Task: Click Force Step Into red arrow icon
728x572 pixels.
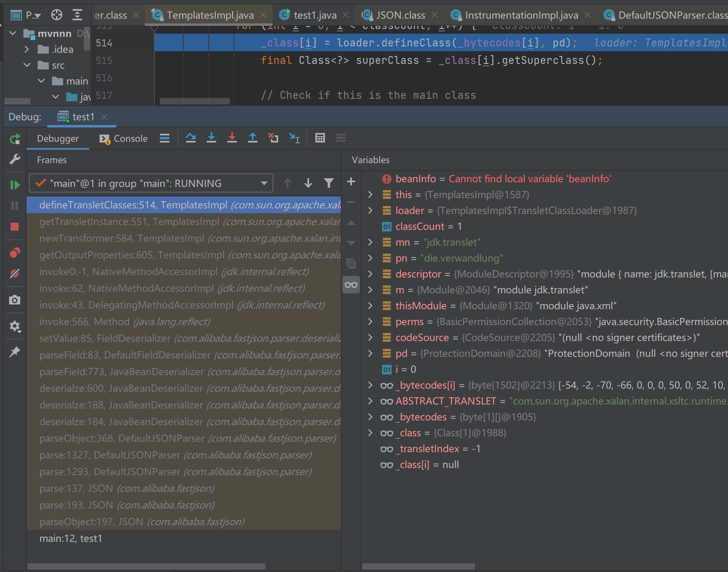Action: [232, 138]
